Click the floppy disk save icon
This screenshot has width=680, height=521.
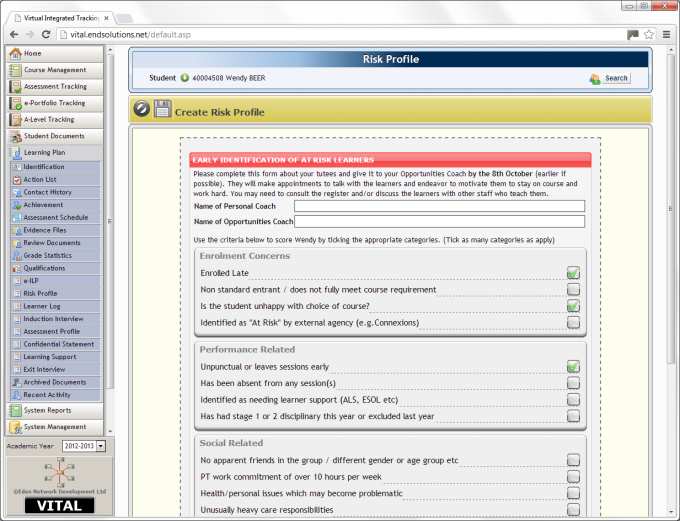(x=163, y=109)
